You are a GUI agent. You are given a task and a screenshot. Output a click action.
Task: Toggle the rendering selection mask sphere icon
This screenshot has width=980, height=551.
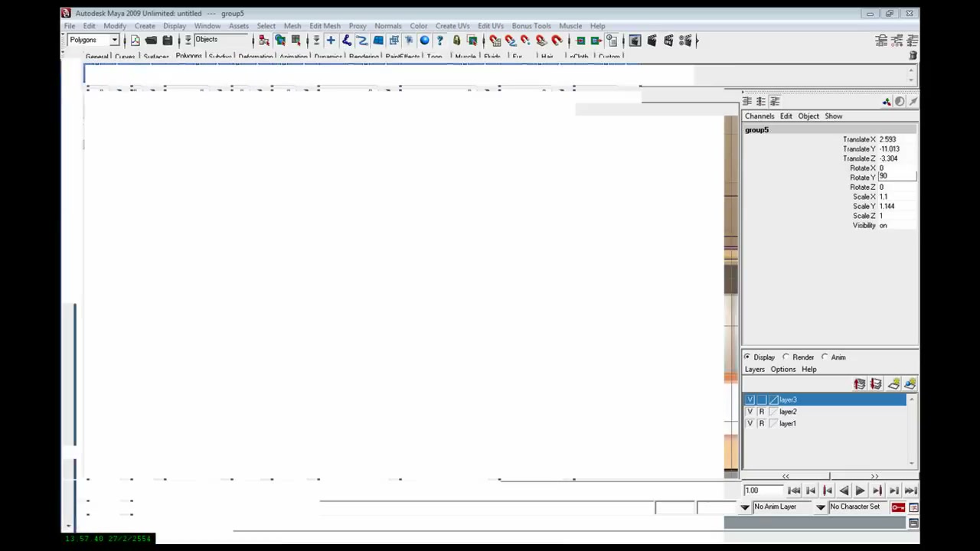[x=424, y=40]
